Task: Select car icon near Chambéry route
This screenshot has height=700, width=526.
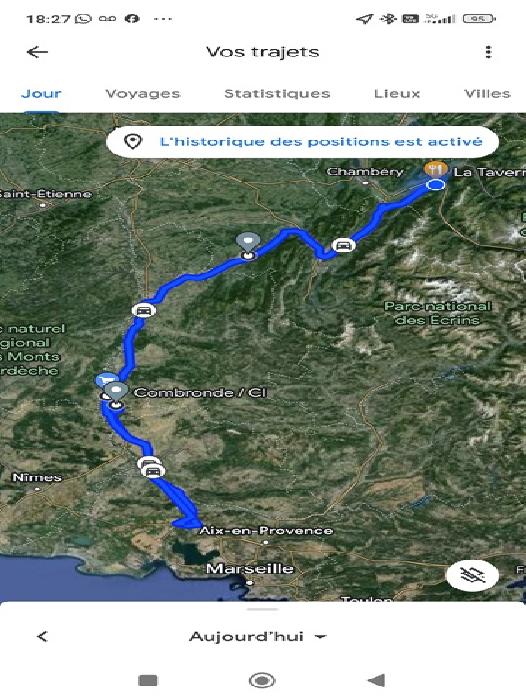Action: pyautogui.click(x=343, y=246)
